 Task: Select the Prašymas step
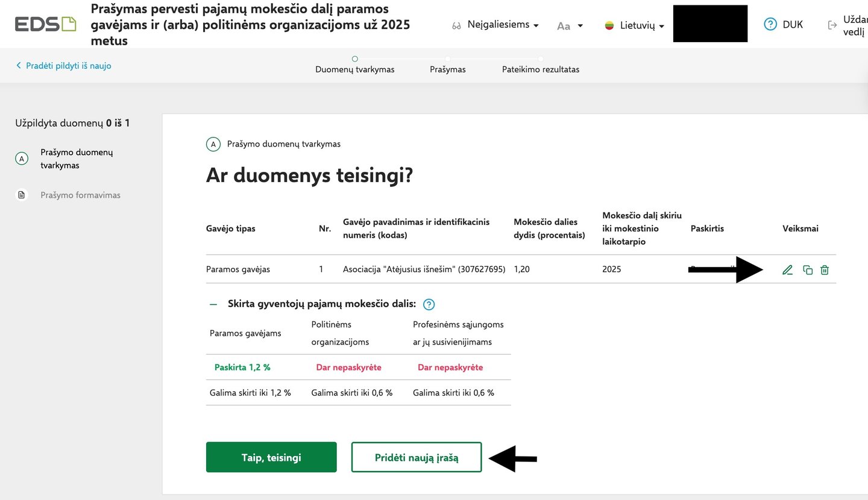(x=447, y=69)
